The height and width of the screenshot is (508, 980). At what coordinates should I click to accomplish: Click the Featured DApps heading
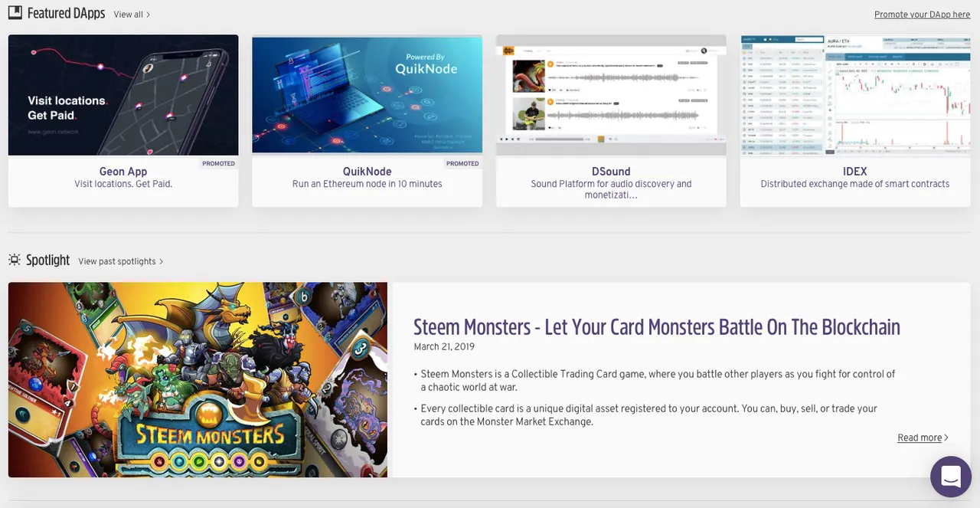tap(66, 13)
